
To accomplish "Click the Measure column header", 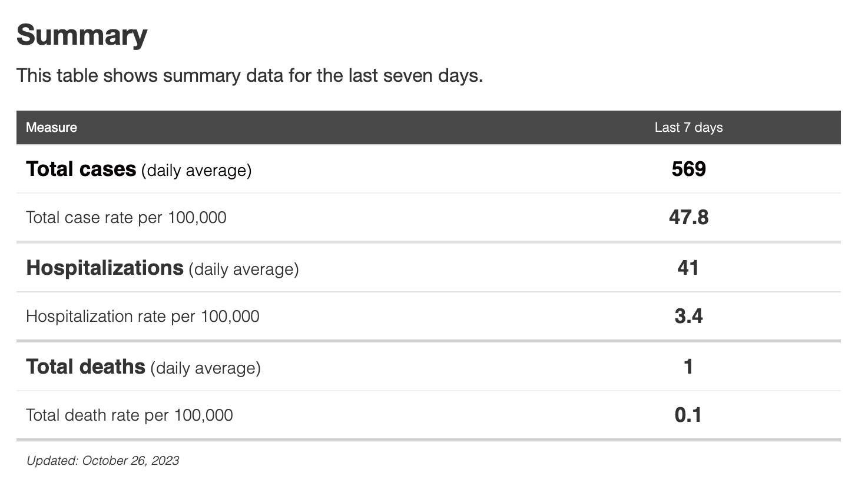I will [51, 128].
